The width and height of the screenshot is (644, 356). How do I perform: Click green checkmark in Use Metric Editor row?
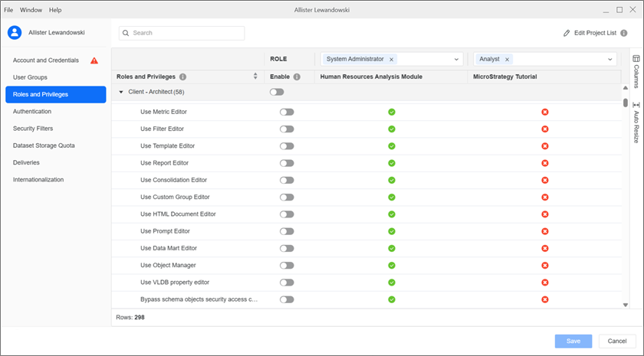coord(391,112)
